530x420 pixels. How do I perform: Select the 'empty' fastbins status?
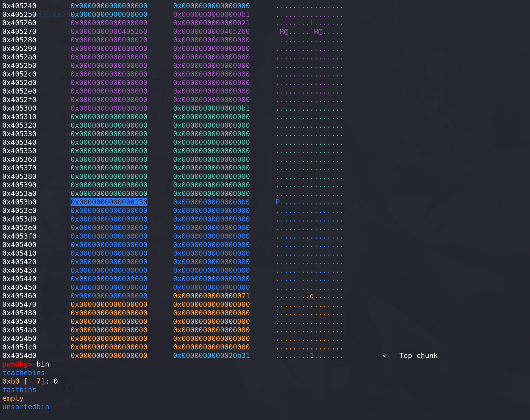[13, 398]
